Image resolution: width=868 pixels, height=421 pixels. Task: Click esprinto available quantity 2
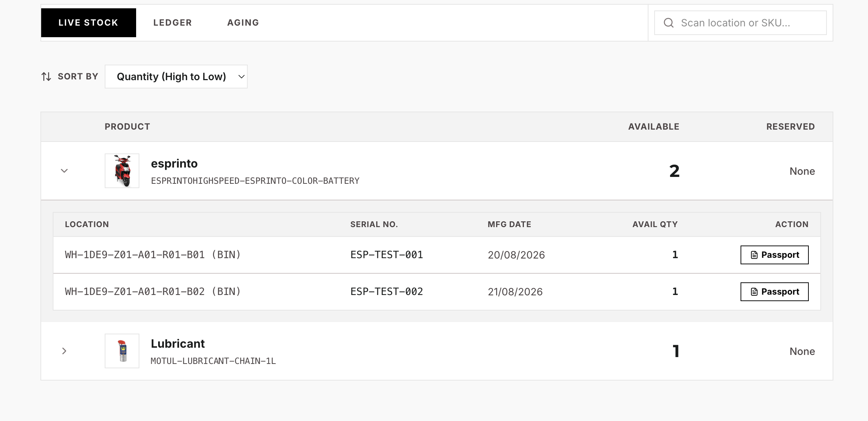point(674,171)
